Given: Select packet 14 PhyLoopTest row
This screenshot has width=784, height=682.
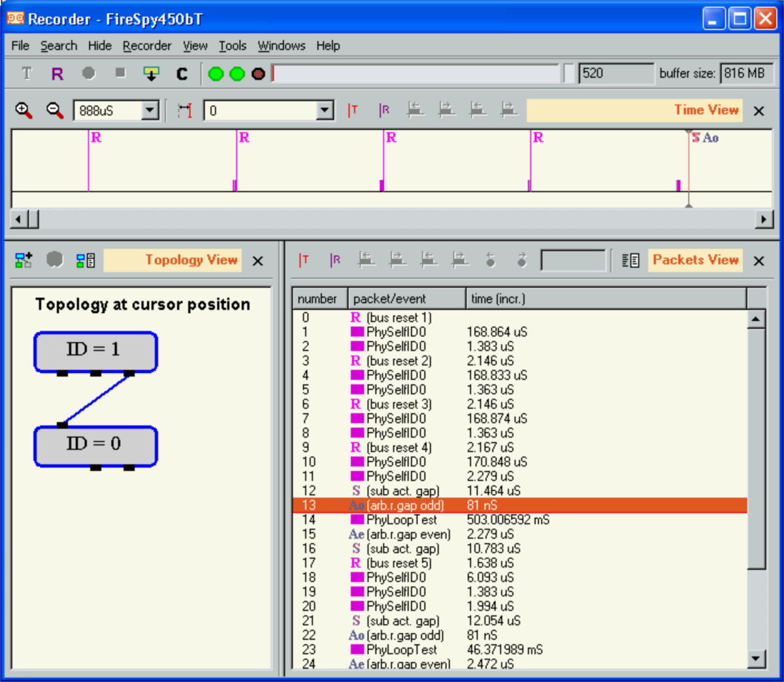Looking at the screenshot, I should (519, 519).
